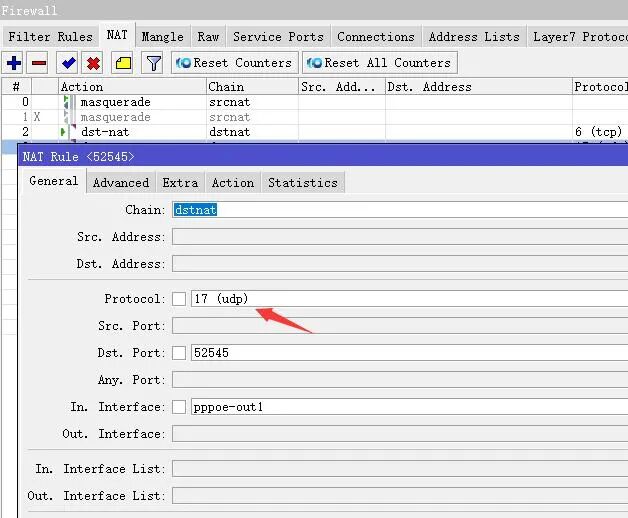Screen dimensions: 628x518
Task: Toggle Dst. Port invert checkbox
Action: tap(179, 353)
